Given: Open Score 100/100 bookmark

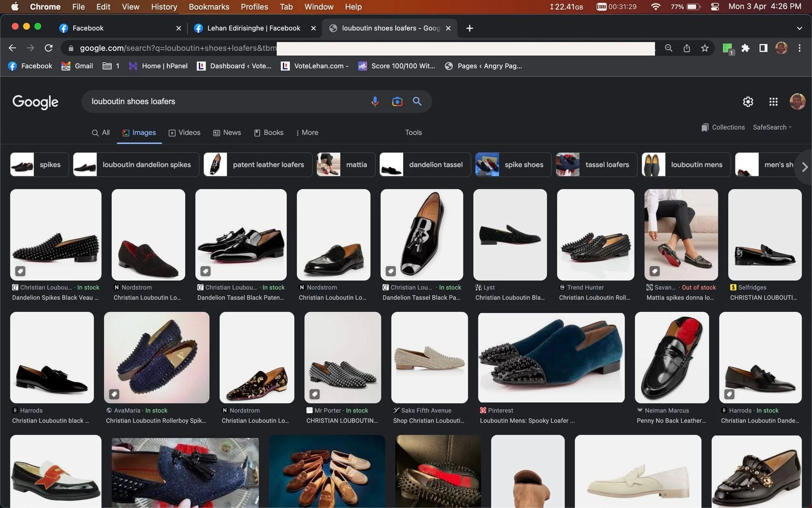Looking at the screenshot, I should [396, 66].
